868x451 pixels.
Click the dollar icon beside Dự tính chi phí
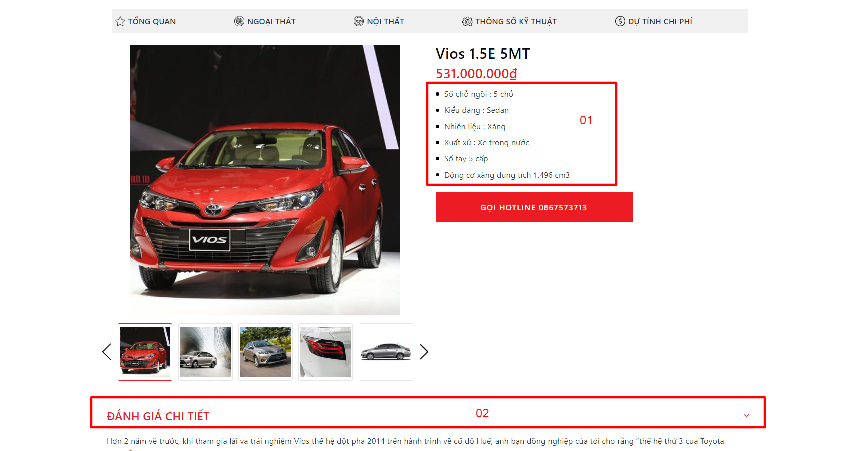[620, 21]
